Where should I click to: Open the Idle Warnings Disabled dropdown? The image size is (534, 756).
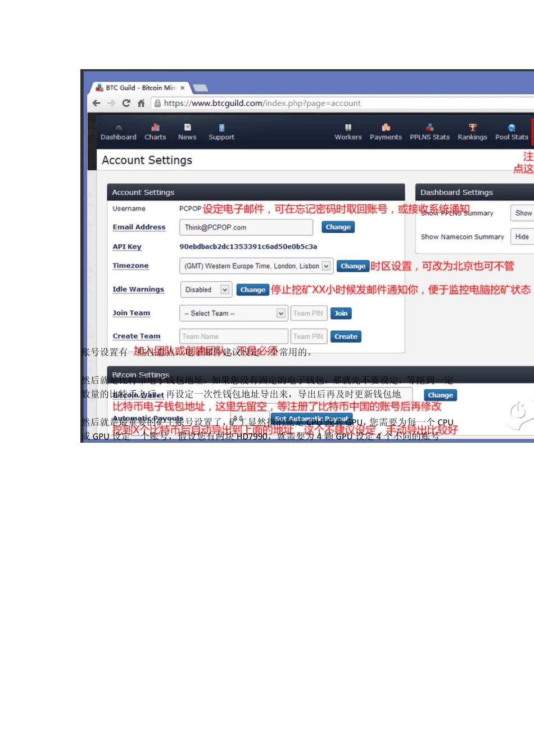point(206,290)
